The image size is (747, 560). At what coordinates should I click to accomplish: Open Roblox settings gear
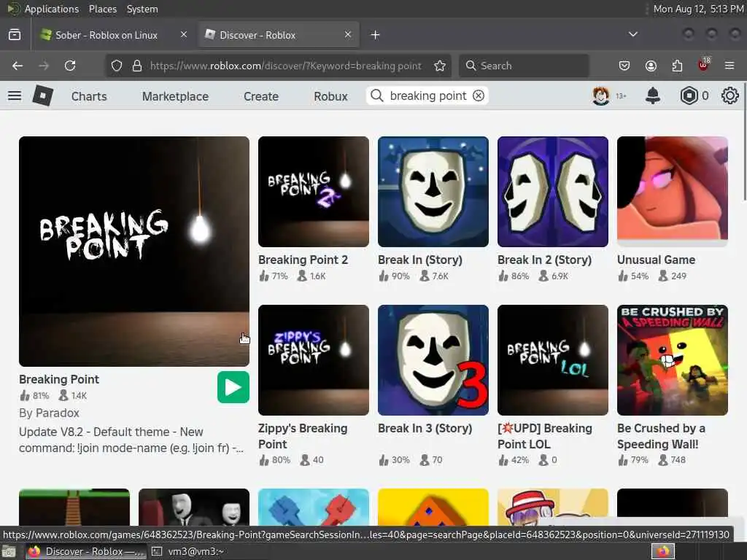(x=729, y=96)
